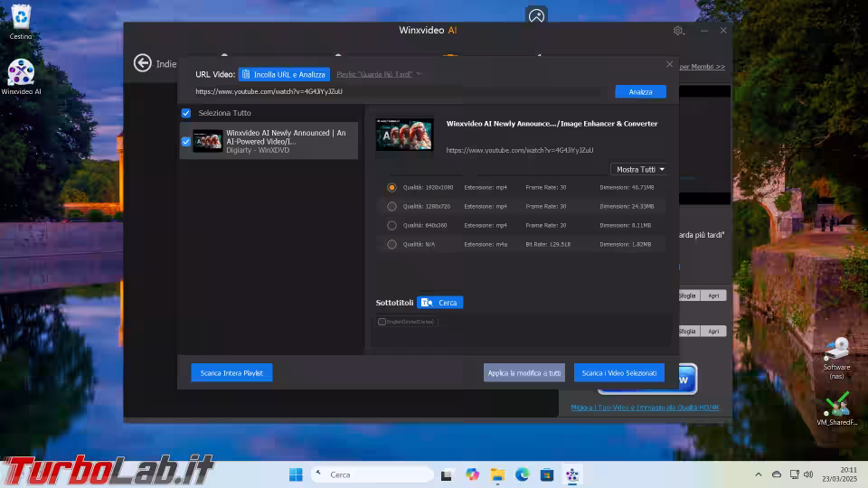The height and width of the screenshot is (488, 868).
Task: Open Software (nas) desktop shortcut
Action: [836, 358]
